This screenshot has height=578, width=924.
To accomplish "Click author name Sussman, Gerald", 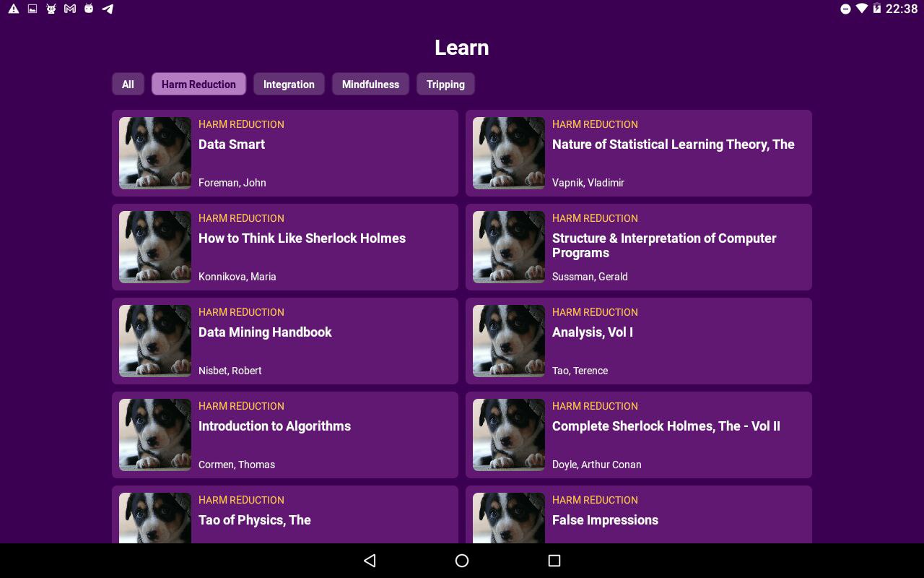I will click(590, 277).
